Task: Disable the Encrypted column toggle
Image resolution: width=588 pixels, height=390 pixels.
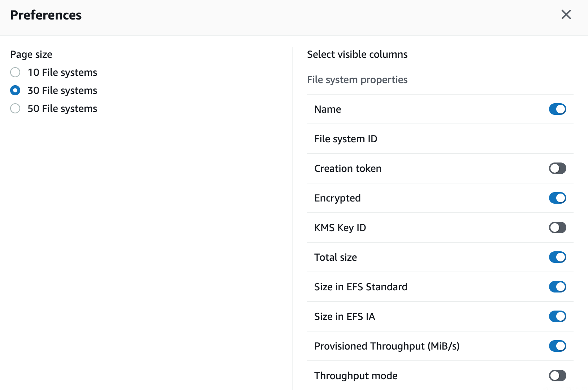Action: pyautogui.click(x=557, y=198)
